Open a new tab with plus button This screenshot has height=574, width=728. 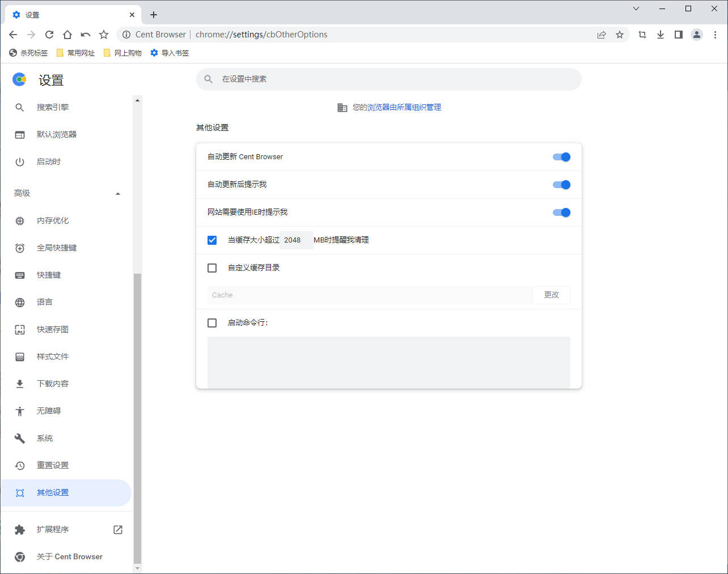click(154, 15)
